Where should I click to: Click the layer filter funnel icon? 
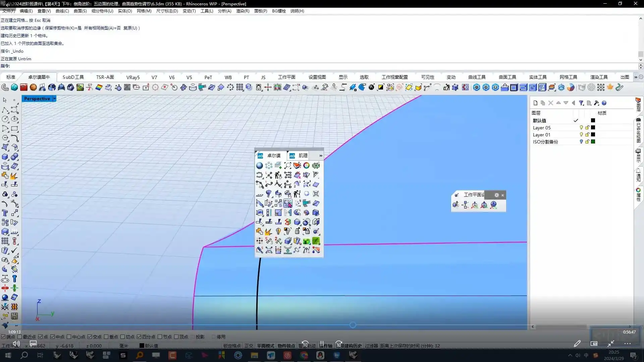[x=581, y=103]
